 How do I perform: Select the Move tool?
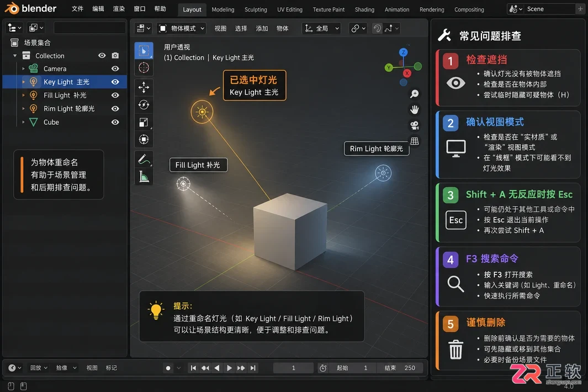coord(144,87)
